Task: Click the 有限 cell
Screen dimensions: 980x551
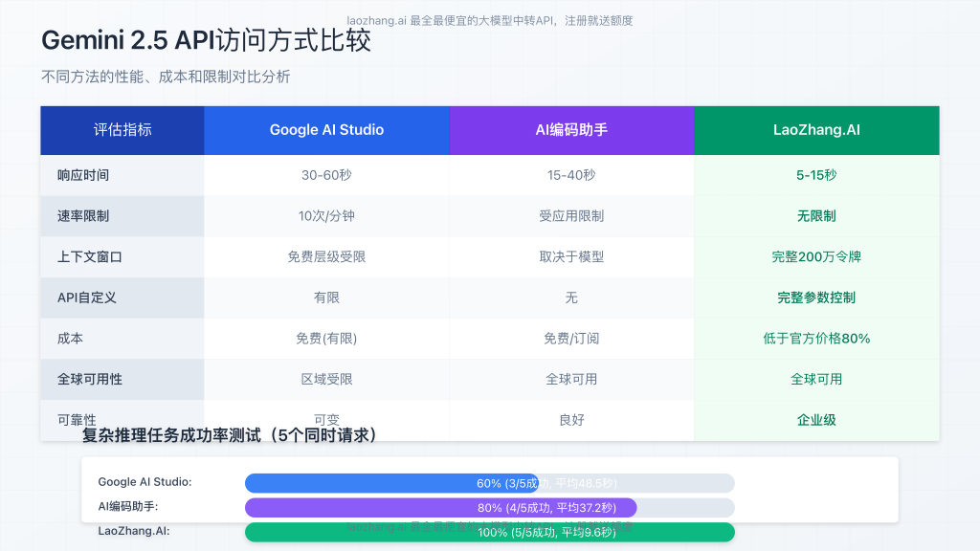Action: [326, 298]
